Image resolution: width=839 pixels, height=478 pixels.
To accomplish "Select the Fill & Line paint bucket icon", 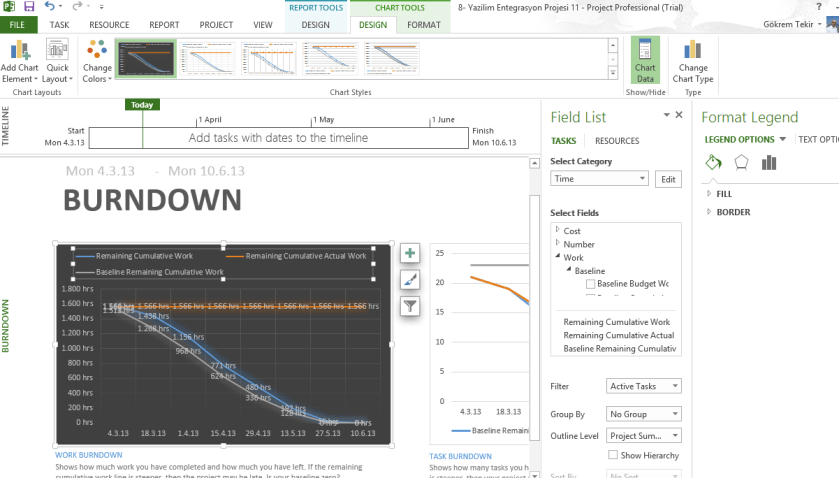I will tap(713, 163).
